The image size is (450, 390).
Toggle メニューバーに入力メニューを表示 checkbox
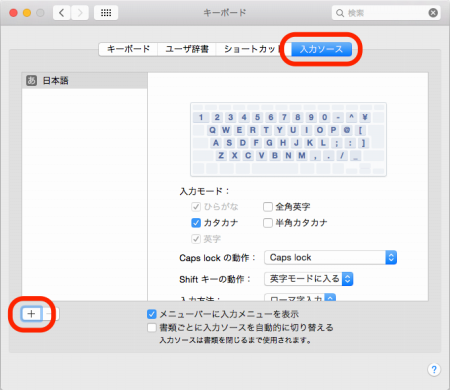coord(152,314)
